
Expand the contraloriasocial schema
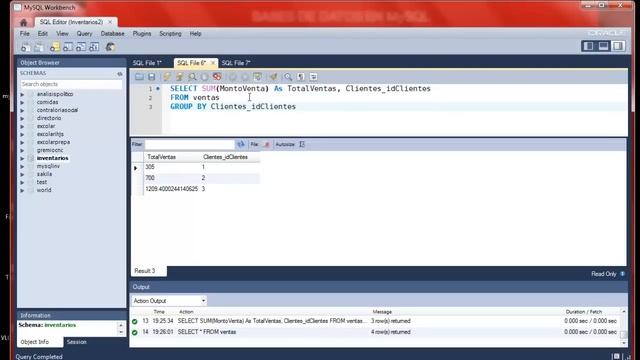(22, 110)
